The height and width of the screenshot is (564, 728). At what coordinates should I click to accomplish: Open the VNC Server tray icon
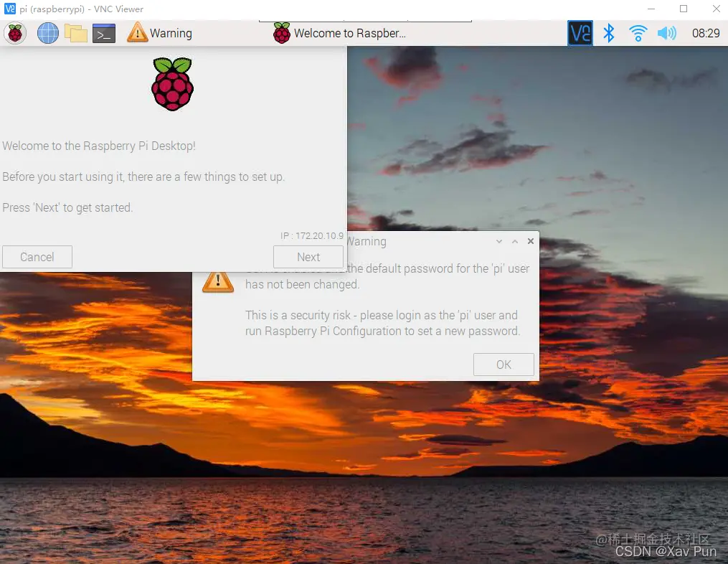[x=580, y=33]
